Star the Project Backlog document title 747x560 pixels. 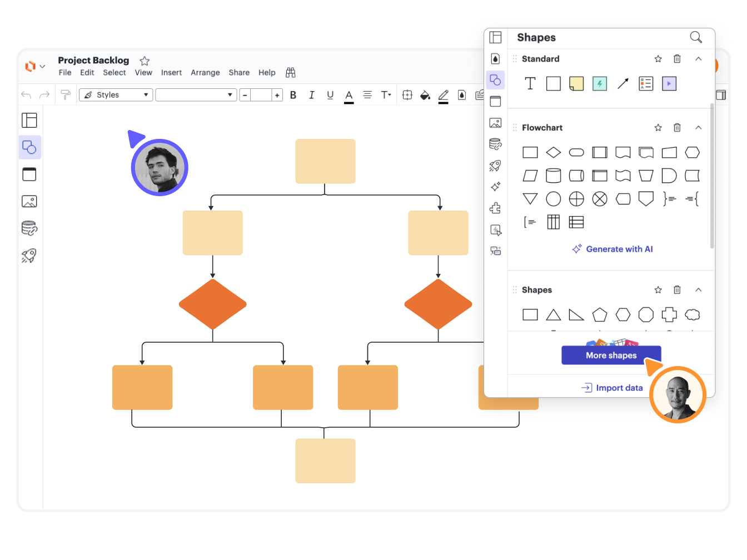tap(145, 61)
